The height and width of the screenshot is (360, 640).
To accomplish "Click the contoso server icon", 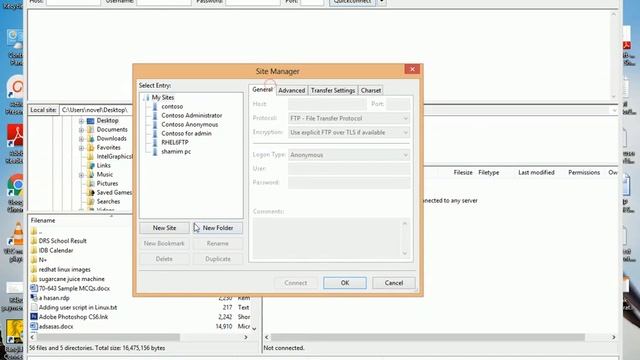I will (155, 106).
